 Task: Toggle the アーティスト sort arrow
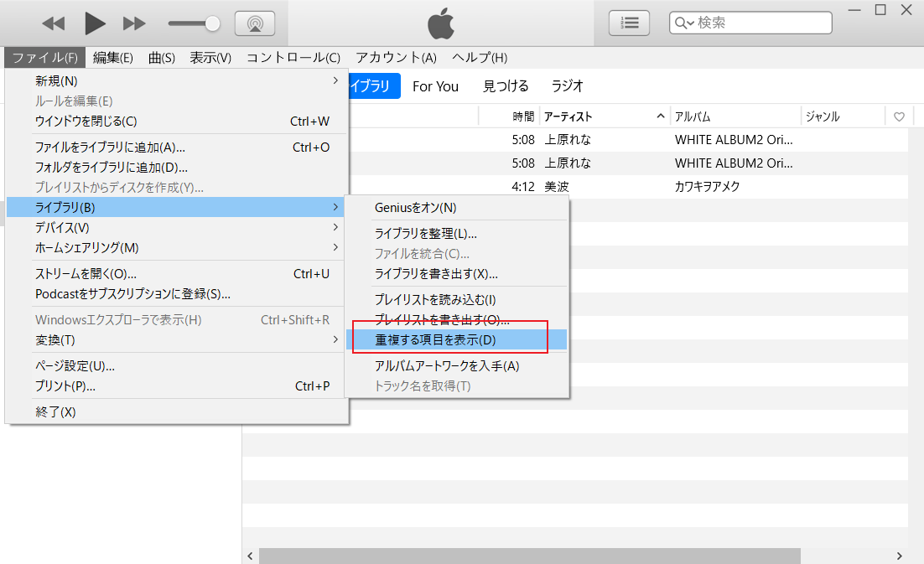pyautogui.click(x=661, y=116)
